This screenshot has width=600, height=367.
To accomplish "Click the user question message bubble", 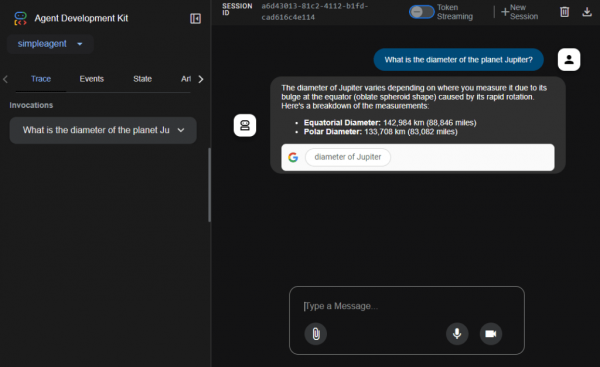I will (x=458, y=60).
